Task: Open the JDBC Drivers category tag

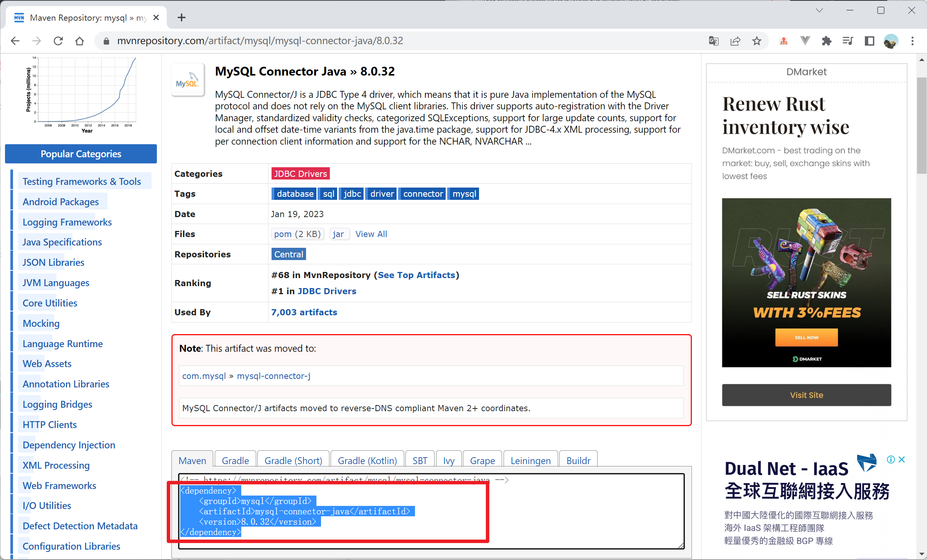Action: pos(300,174)
